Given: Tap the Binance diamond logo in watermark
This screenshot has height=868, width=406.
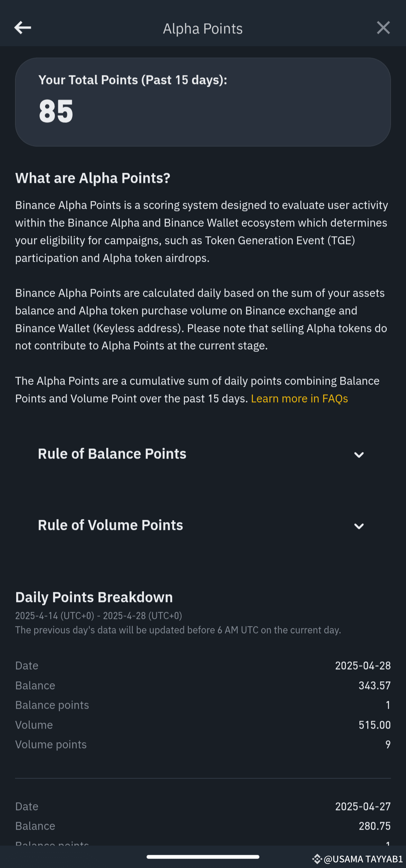Looking at the screenshot, I should 317,859.
